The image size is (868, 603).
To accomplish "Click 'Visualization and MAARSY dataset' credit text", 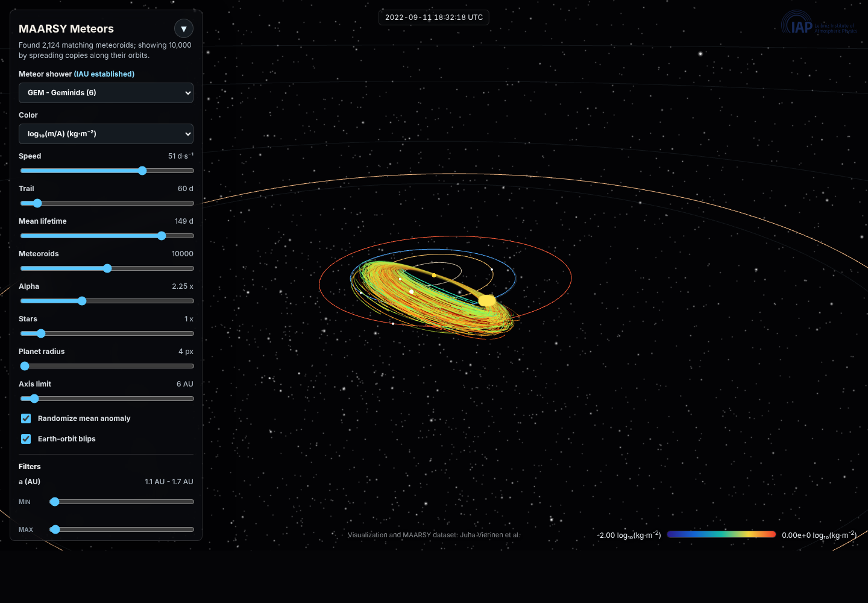I will [x=434, y=535].
